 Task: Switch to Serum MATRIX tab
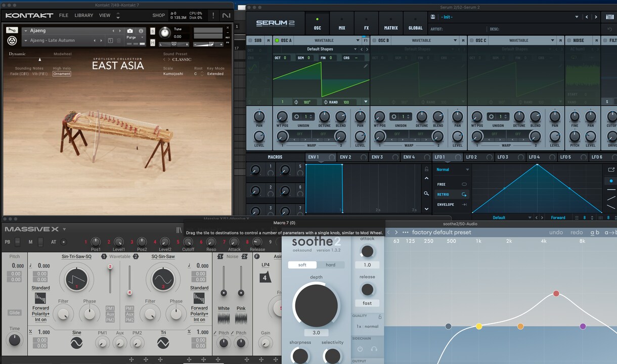click(x=391, y=23)
